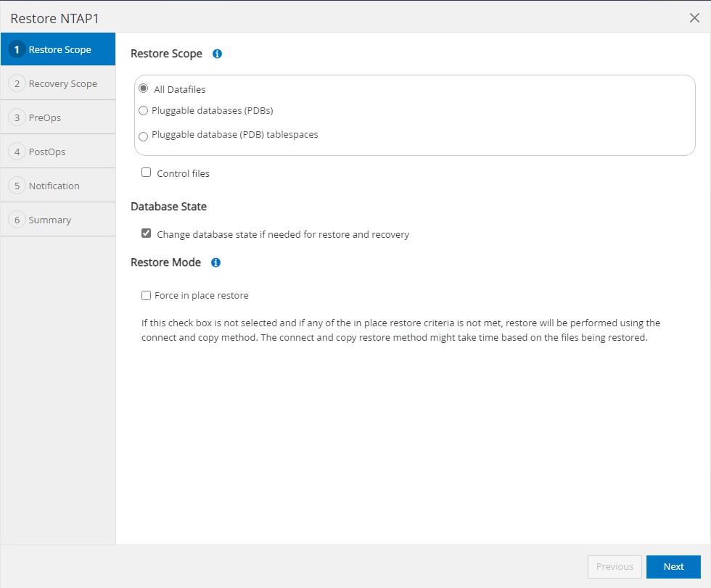
Task: Tick the Force in place restore checkbox
Action: [x=147, y=295]
